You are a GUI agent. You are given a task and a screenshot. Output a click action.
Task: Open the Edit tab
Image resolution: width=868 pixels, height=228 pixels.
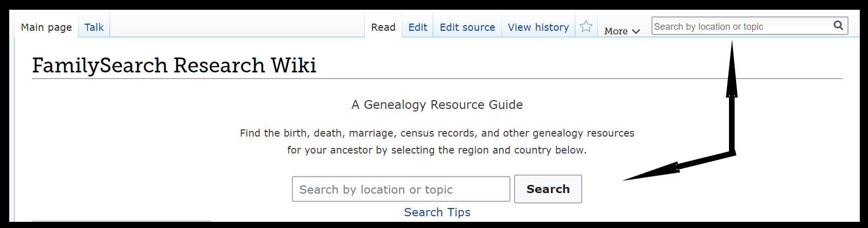[x=418, y=27]
